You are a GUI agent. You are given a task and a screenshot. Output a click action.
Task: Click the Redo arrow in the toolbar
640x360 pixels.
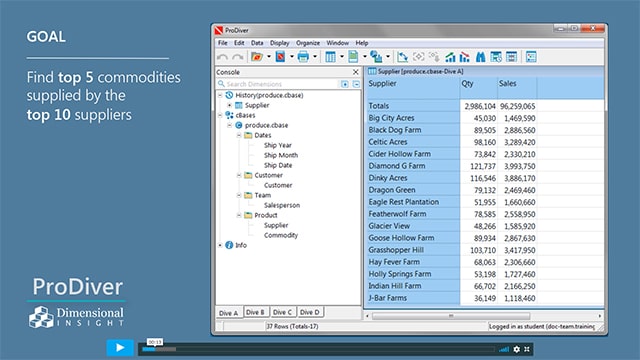238,57
